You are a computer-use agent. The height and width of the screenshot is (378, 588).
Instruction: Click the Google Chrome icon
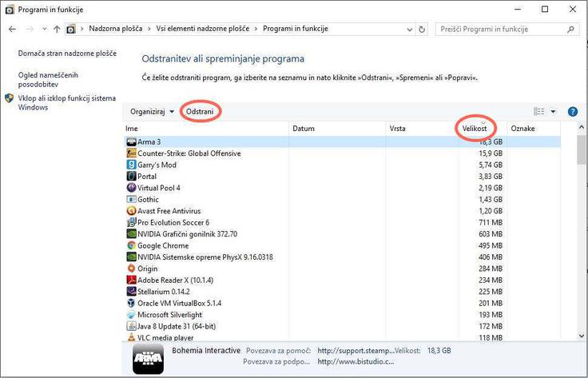tap(131, 245)
